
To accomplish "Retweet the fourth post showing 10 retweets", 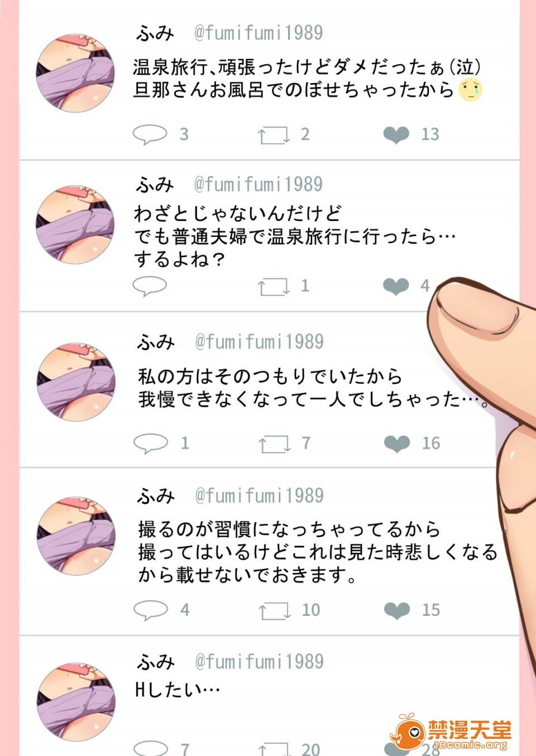I will pos(275,611).
